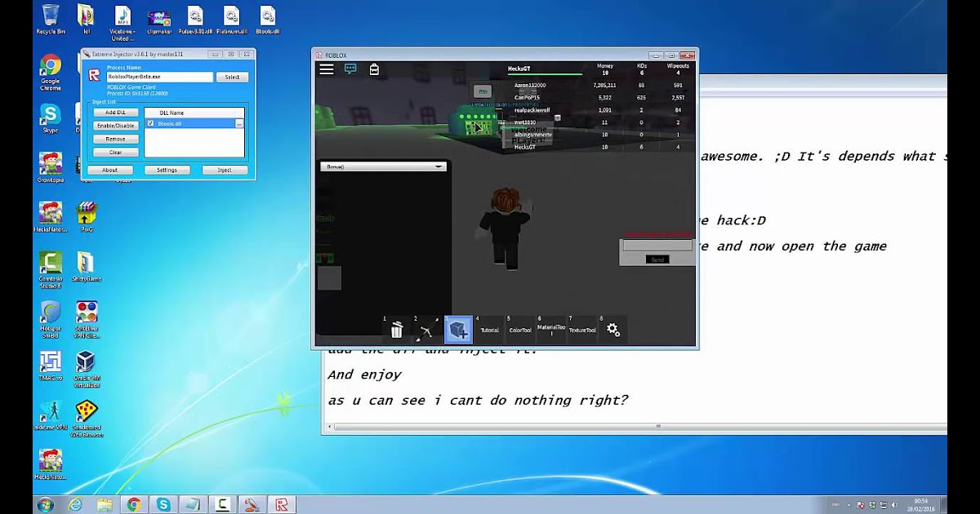Viewport: 980px width, 514px height.
Task: Select the Pulsev3.01.dll desktop file
Action: point(195,20)
